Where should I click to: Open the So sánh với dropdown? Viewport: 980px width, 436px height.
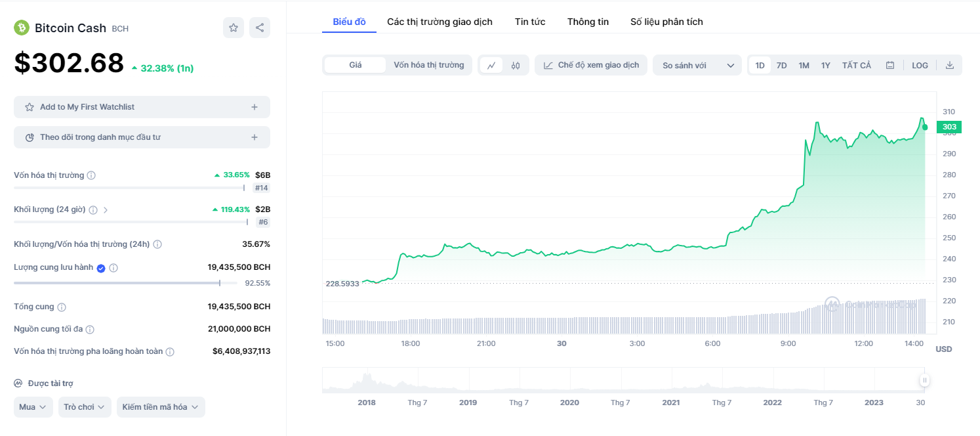(x=697, y=65)
